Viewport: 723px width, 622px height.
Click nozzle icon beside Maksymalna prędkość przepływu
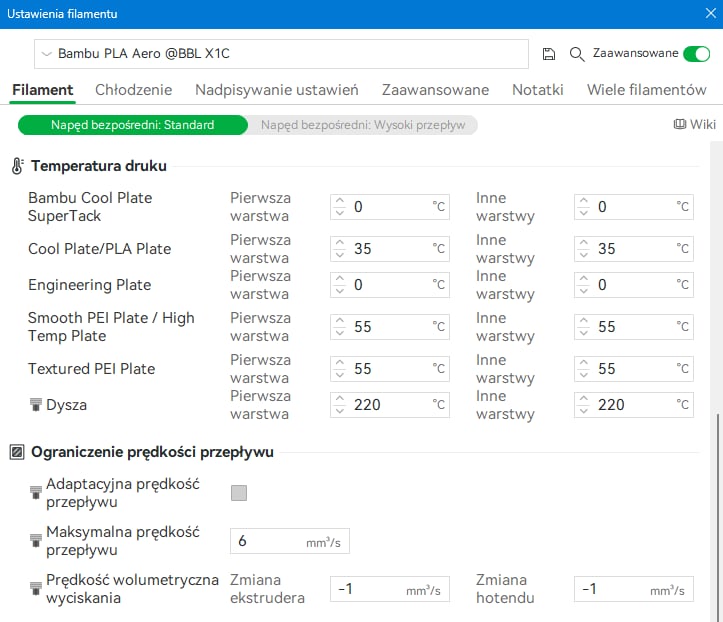coord(36,540)
